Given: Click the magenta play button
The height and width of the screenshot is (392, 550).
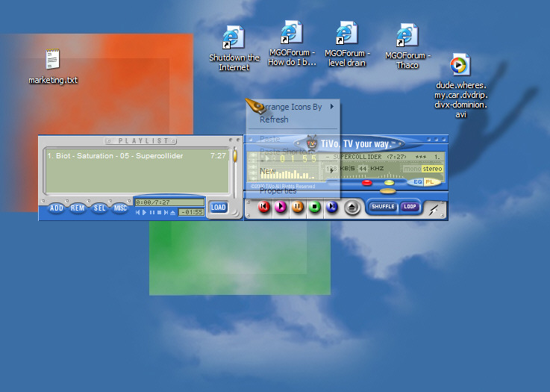Looking at the screenshot, I should pos(281,207).
